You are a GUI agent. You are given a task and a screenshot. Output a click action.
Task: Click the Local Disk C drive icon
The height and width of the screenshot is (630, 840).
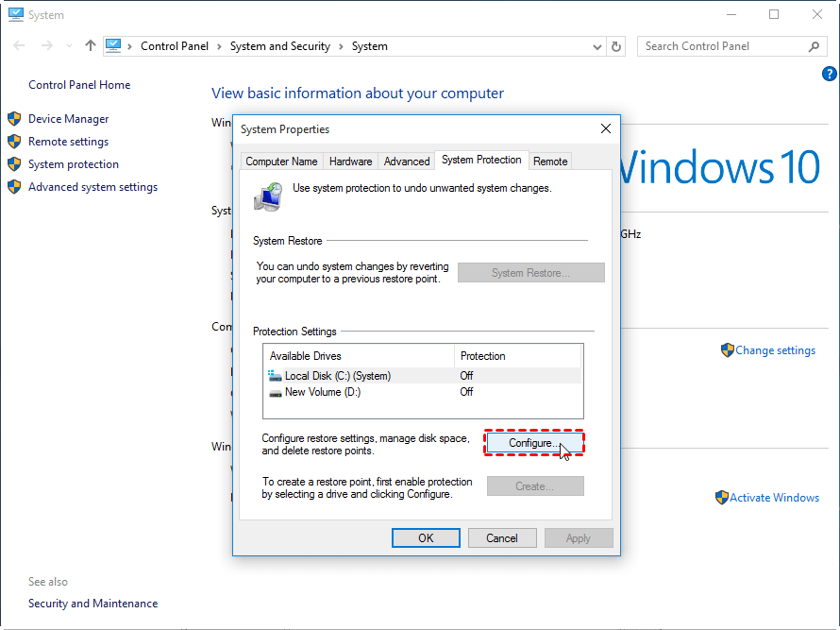(x=275, y=376)
